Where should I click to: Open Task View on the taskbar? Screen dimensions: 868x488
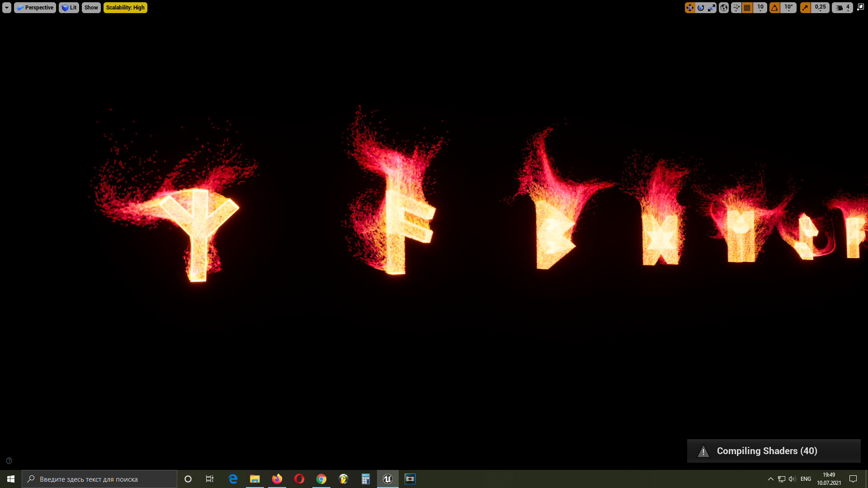210,479
